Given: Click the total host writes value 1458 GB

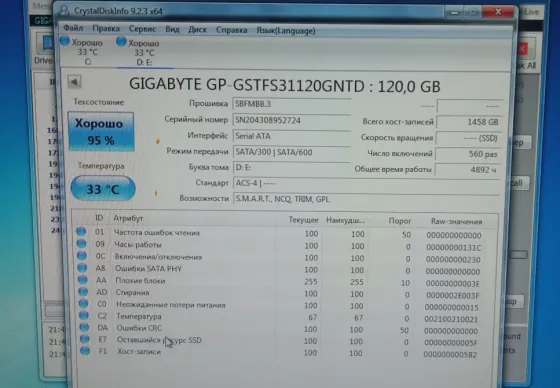Looking at the screenshot, I should (469, 122).
